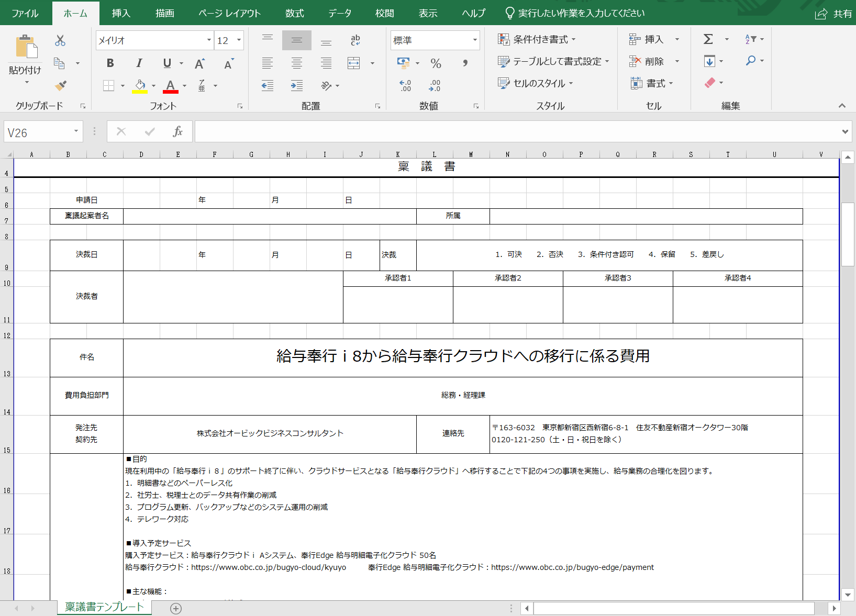Viewport: 856px width, 616px height.
Task: Click the cell borders icon
Action: click(x=108, y=85)
